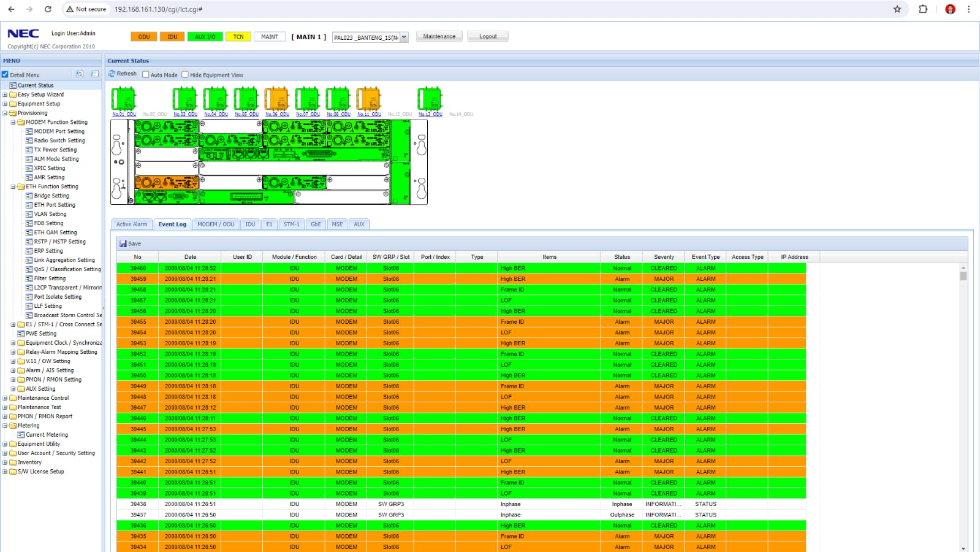Image resolution: width=980 pixels, height=552 pixels.
Task: Click the browser reload icon
Action: coord(48,9)
